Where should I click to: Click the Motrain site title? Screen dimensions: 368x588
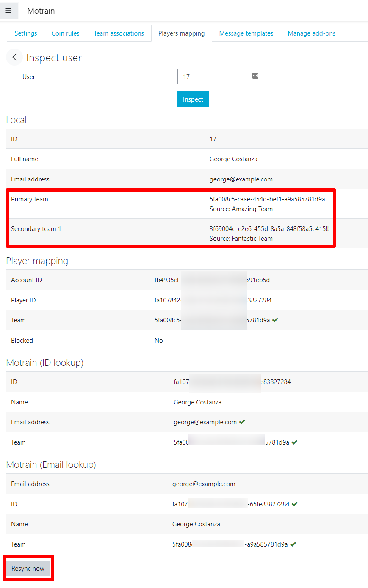point(41,11)
